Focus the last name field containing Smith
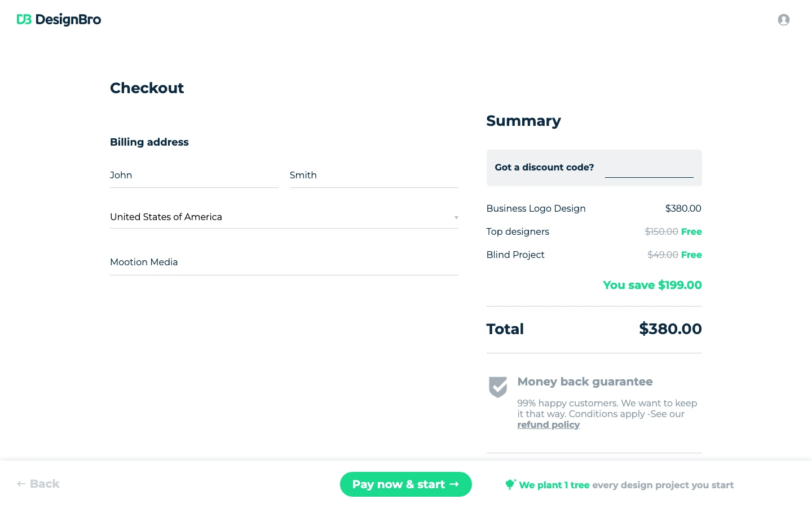 (373, 176)
